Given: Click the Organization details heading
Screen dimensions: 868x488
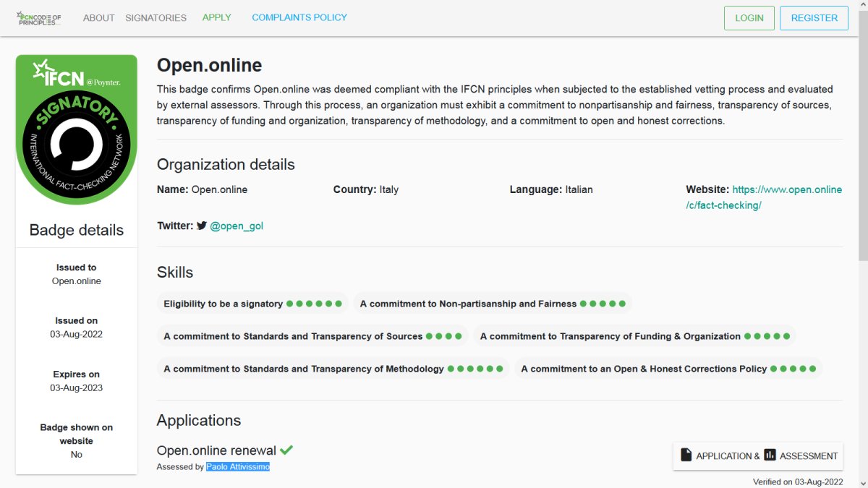Looking at the screenshot, I should pyautogui.click(x=226, y=164).
